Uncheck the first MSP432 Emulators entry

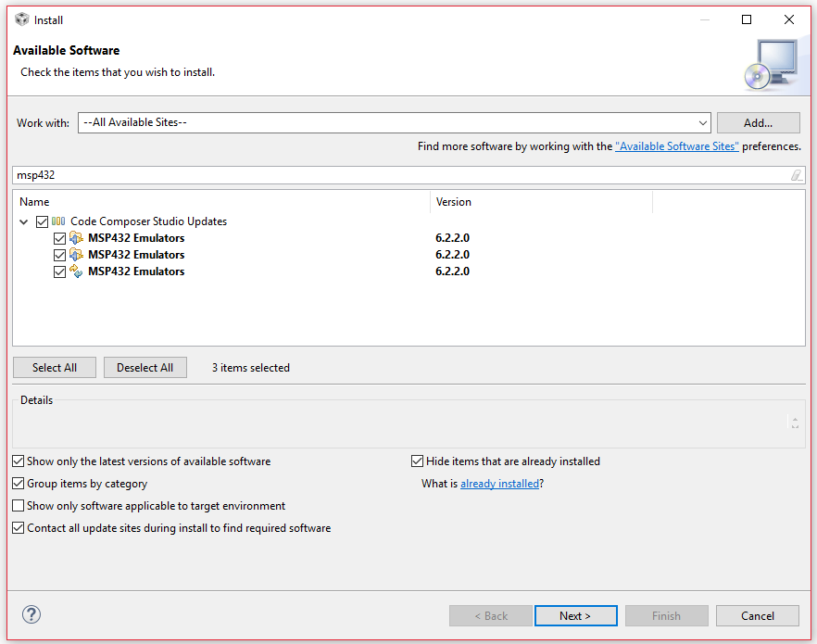pyautogui.click(x=59, y=237)
